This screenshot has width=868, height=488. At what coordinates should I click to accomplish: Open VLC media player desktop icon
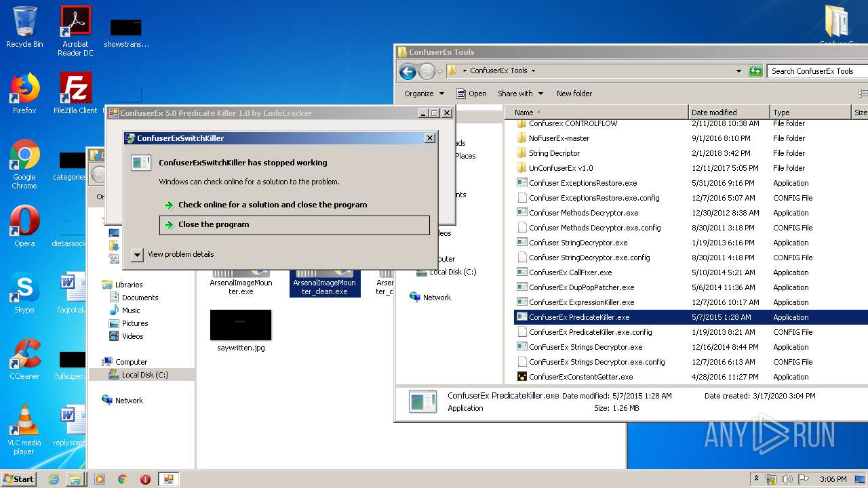(x=24, y=430)
